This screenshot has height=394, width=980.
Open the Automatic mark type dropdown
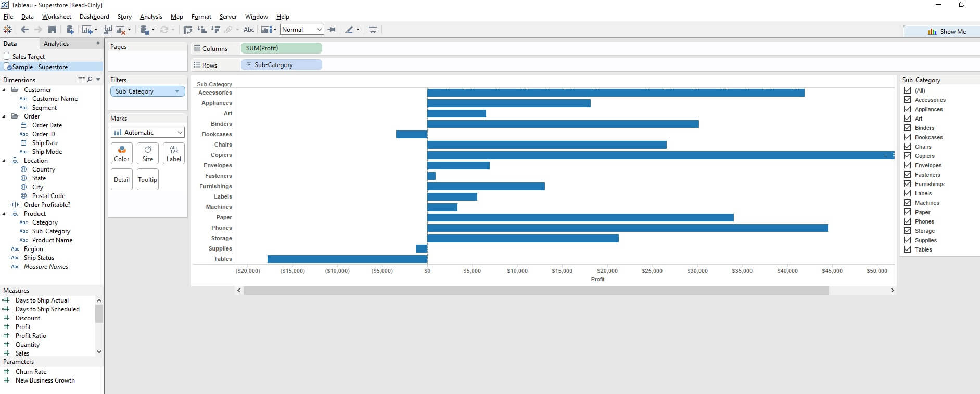pos(148,133)
